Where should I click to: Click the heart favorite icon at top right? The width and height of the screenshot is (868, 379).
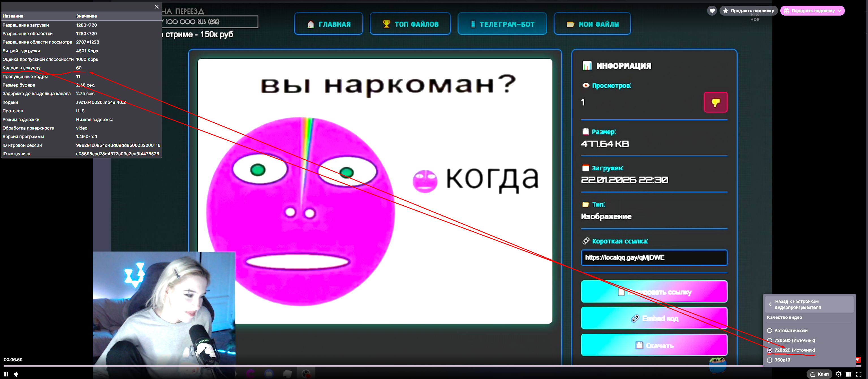point(712,10)
